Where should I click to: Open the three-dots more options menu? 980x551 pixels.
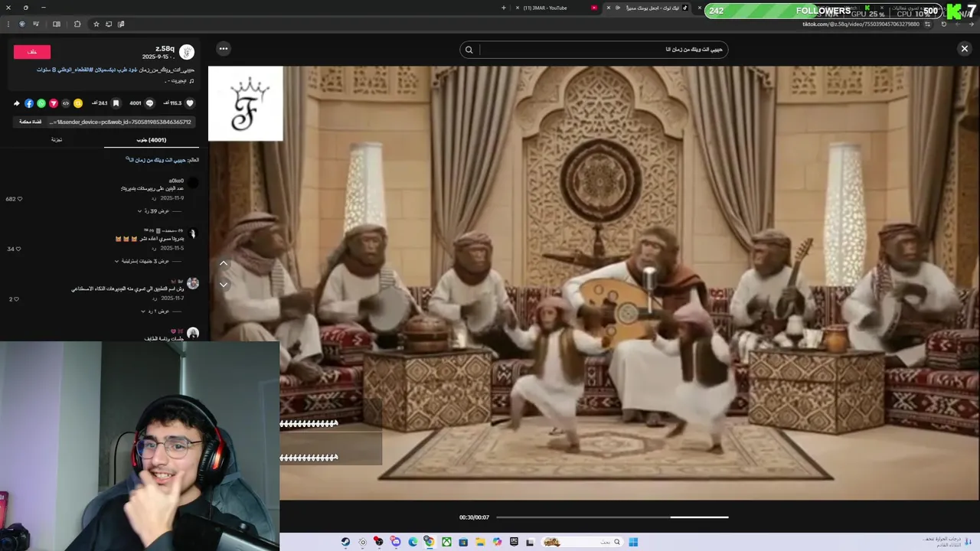[223, 48]
